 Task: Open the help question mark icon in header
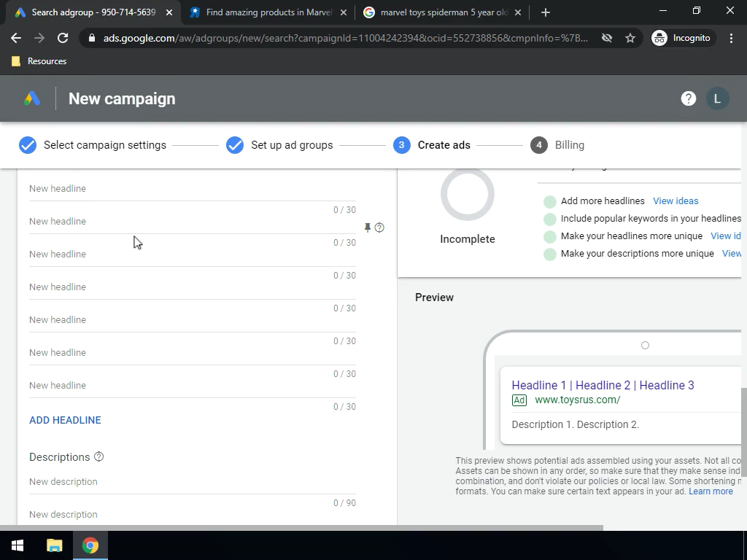(x=689, y=98)
